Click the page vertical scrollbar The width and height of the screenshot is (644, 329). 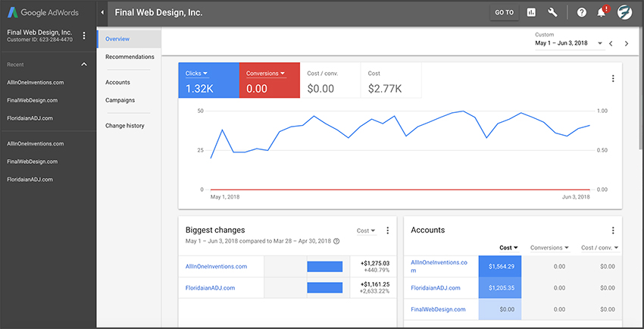pos(641,88)
